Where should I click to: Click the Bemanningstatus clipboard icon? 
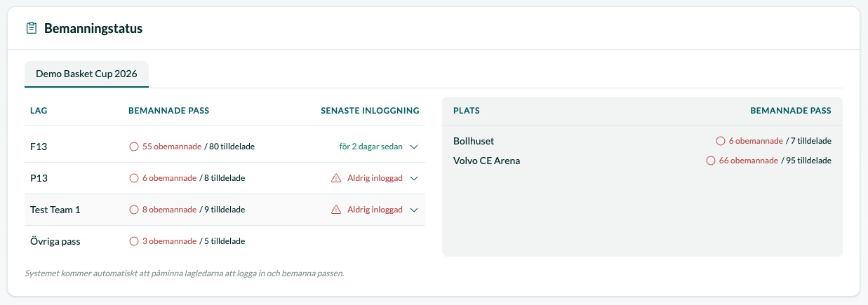[x=31, y=29]
